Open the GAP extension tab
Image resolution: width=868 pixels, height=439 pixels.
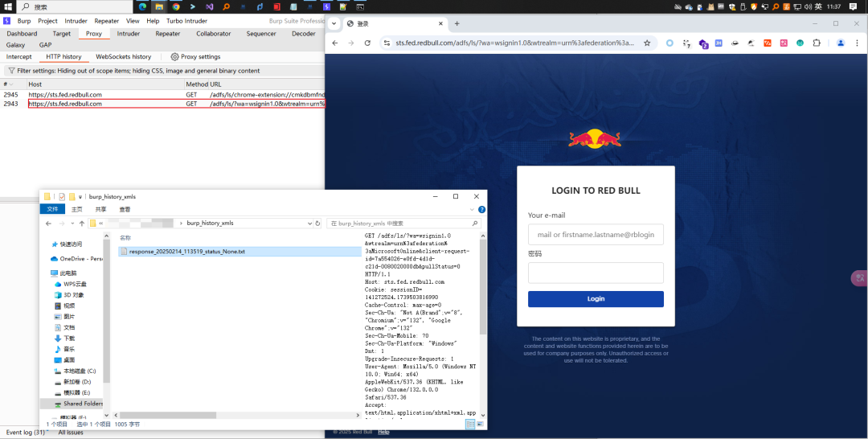coord(45,45)
